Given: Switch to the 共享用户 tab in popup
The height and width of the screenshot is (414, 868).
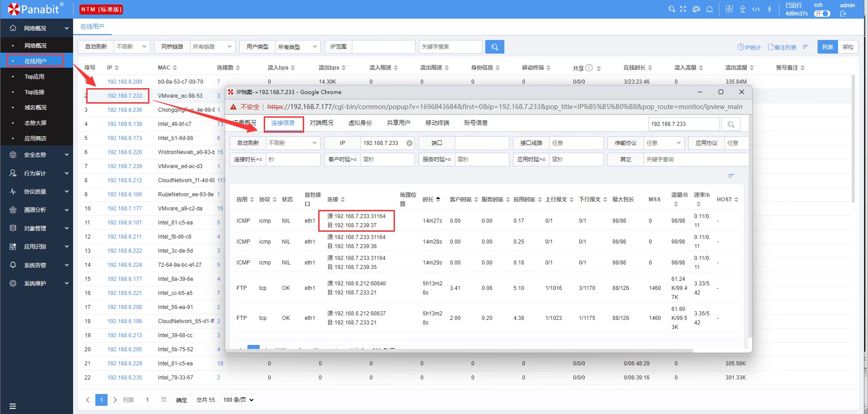Looking at the screenshot, I should [399, 123].
